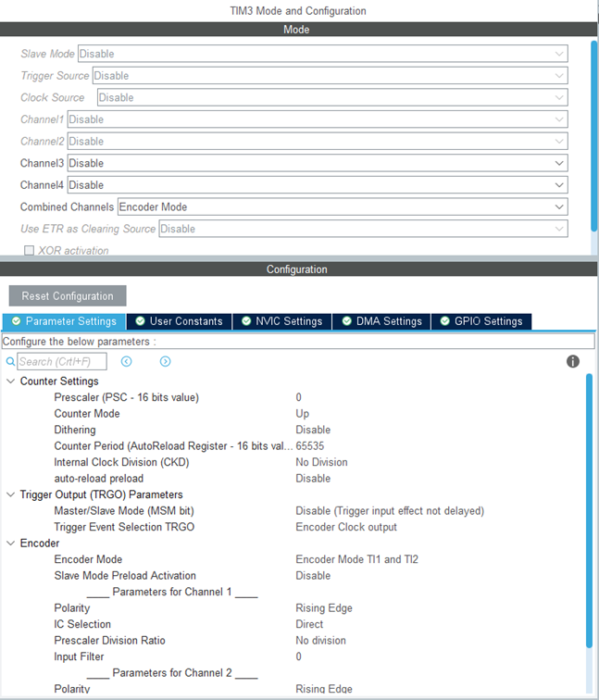Click the Counter Mode parameter label
Viewport: 599px width, 700px height.
[87, 414]
